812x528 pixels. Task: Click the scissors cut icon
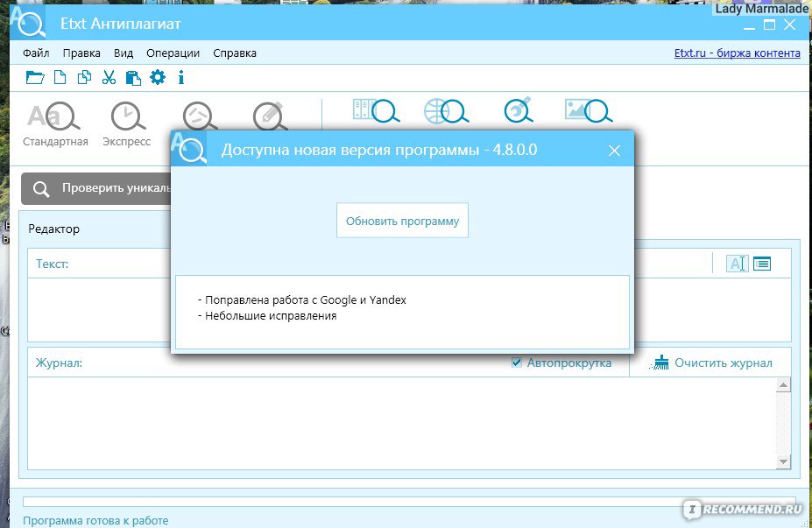[109, 77]
